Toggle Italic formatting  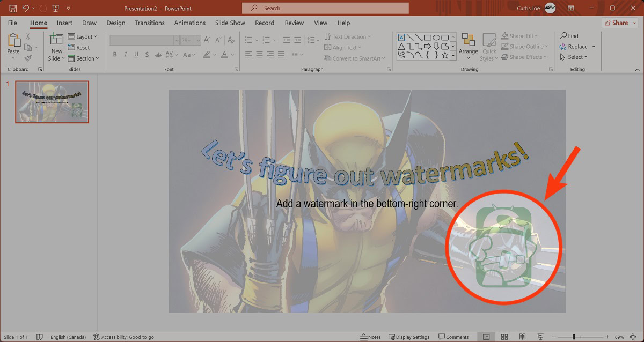(x=126, y=55)
